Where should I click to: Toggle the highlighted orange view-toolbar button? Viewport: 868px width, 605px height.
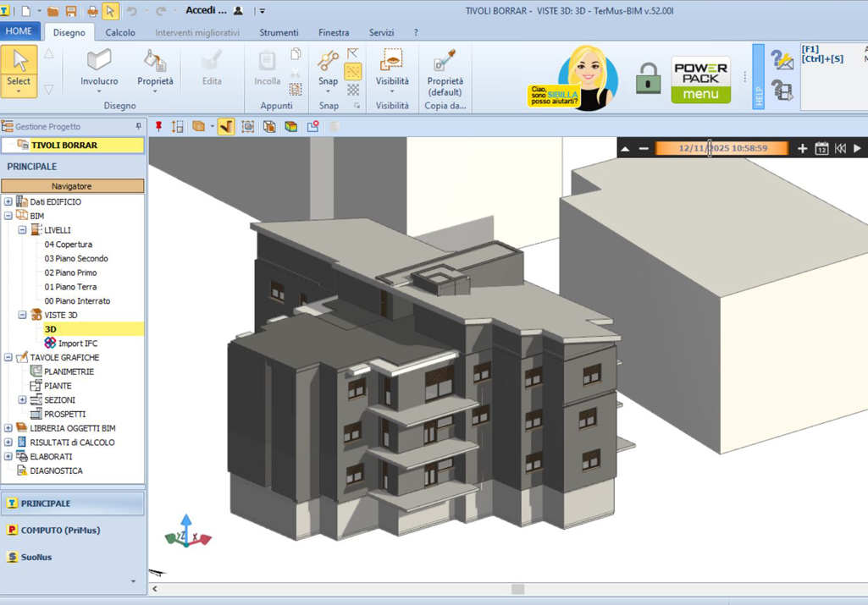coord(226,127)
